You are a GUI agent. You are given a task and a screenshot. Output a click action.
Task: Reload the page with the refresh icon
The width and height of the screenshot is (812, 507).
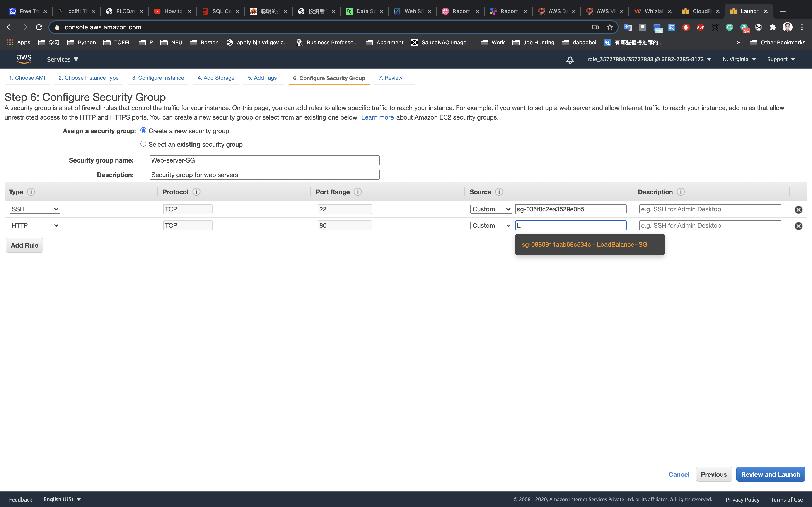coord(39,27)
